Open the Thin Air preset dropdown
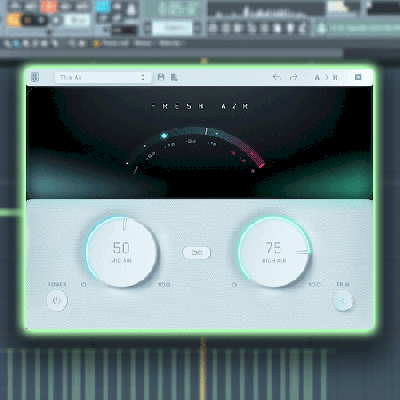The image size is (400, 400). 103,77
